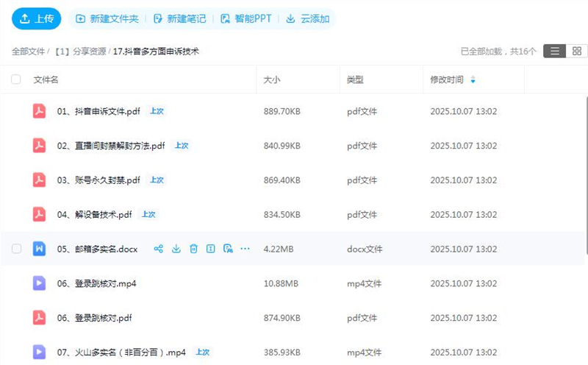Sort by 文件名 column header
Image resolution: width=588 pixels, height=365 pixels.
pos(46,79)
